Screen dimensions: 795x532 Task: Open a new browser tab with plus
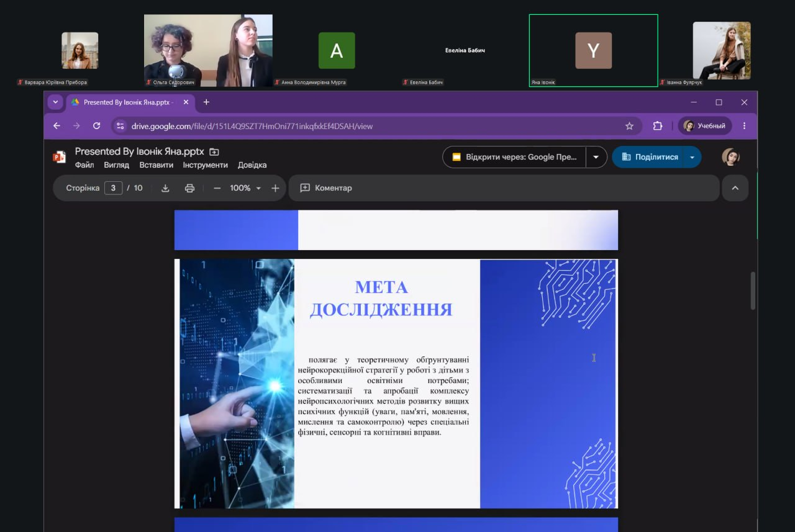point(206,102)
